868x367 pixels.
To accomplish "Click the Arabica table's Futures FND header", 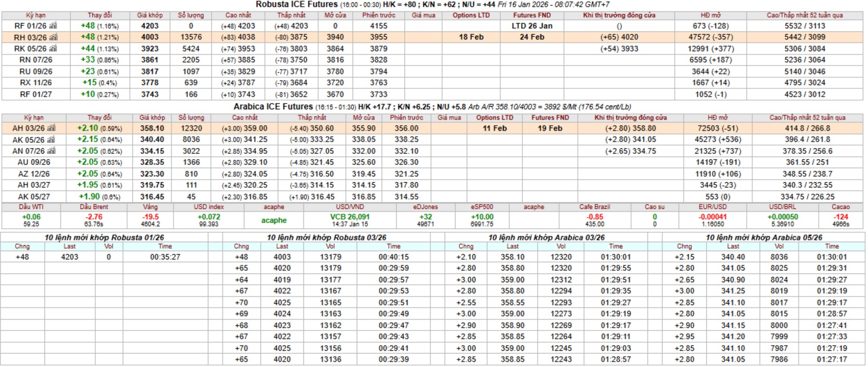I will 550,117.
